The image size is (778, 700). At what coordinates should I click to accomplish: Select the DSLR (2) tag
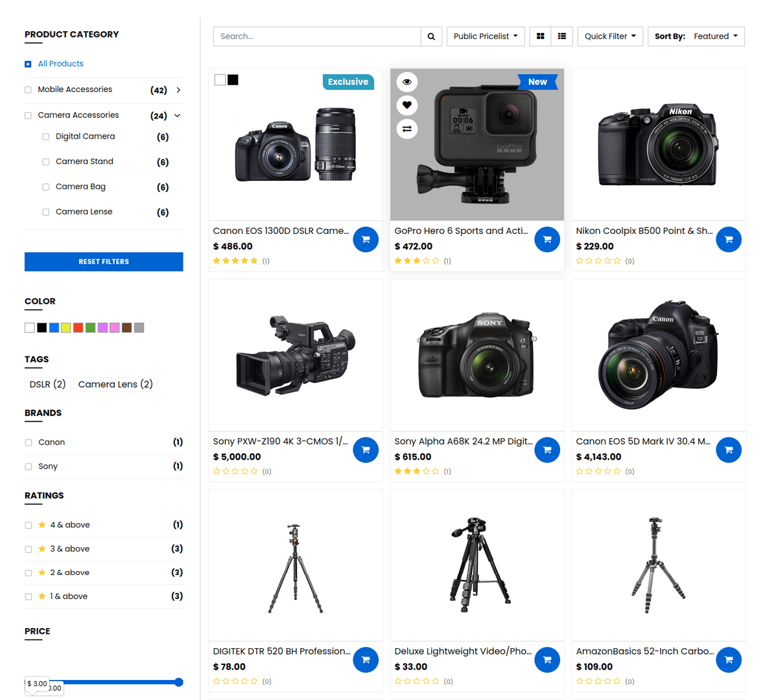47,384
